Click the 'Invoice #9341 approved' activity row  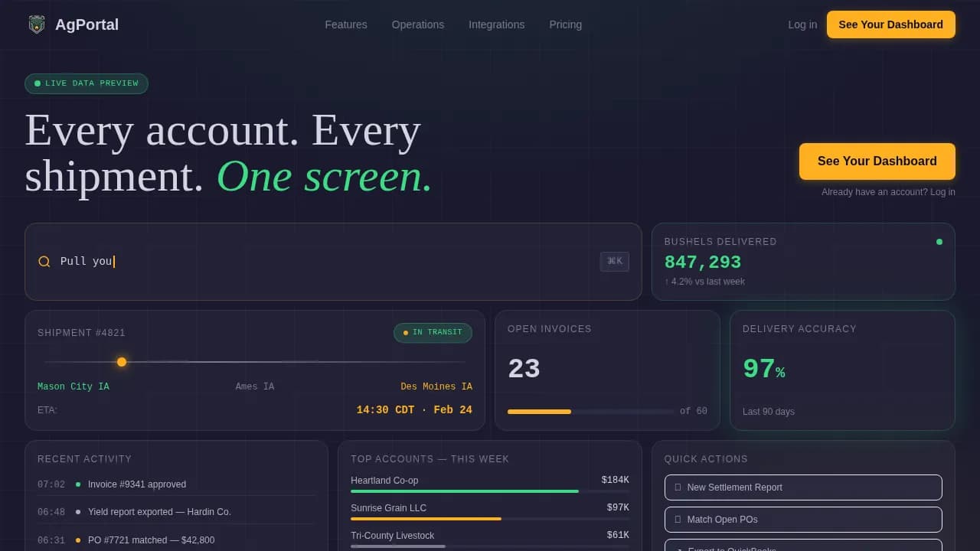click(x=177, y=484)
